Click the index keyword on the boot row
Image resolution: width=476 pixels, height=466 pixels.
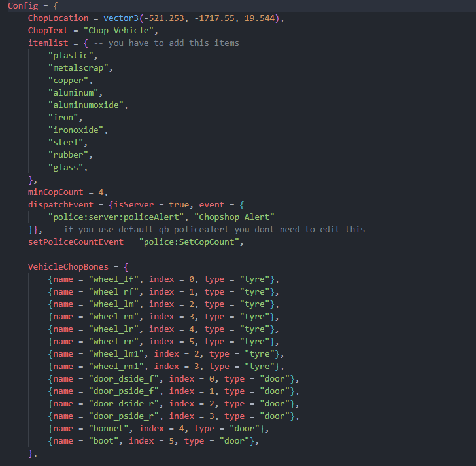pyautogui.click(x=141, y=441)
